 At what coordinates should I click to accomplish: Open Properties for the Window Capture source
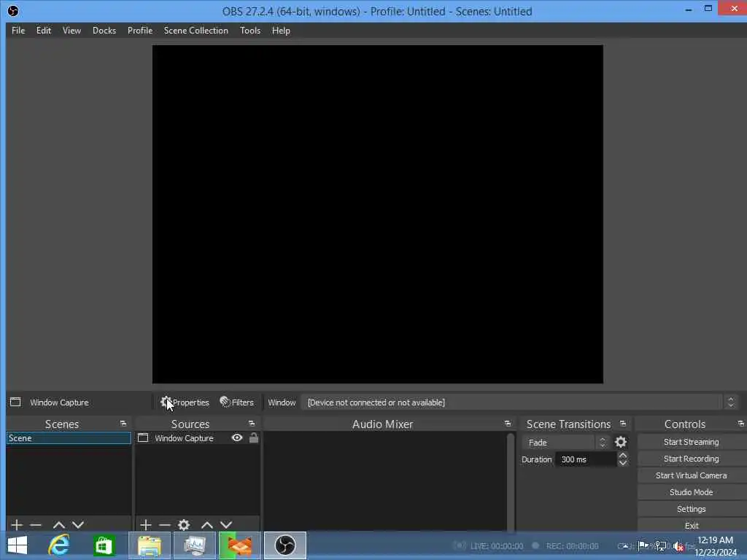coord(185,402)
